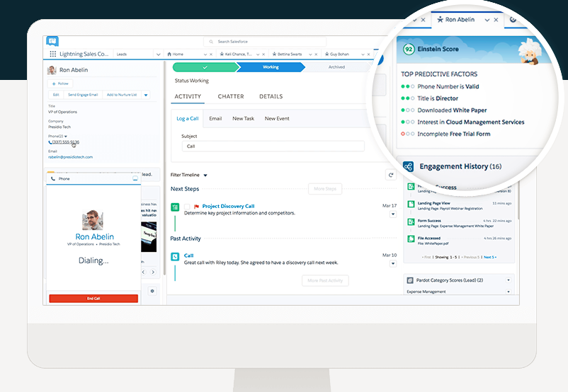
Task: Click the Engagement History share icon
Action: pos(408,166)
